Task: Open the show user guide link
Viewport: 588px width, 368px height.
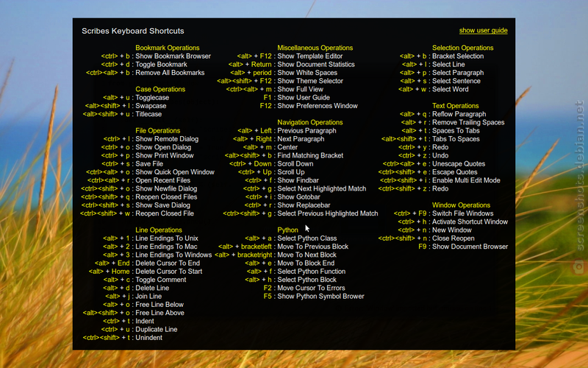Action: (x=483, y=30)
